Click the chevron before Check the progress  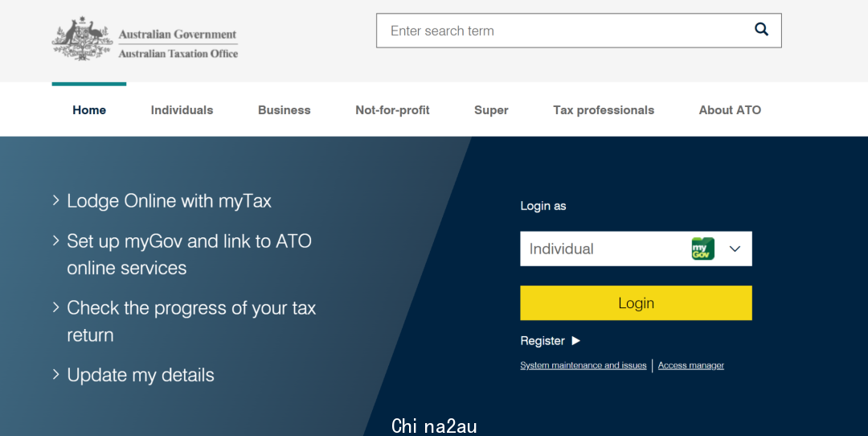56,307
